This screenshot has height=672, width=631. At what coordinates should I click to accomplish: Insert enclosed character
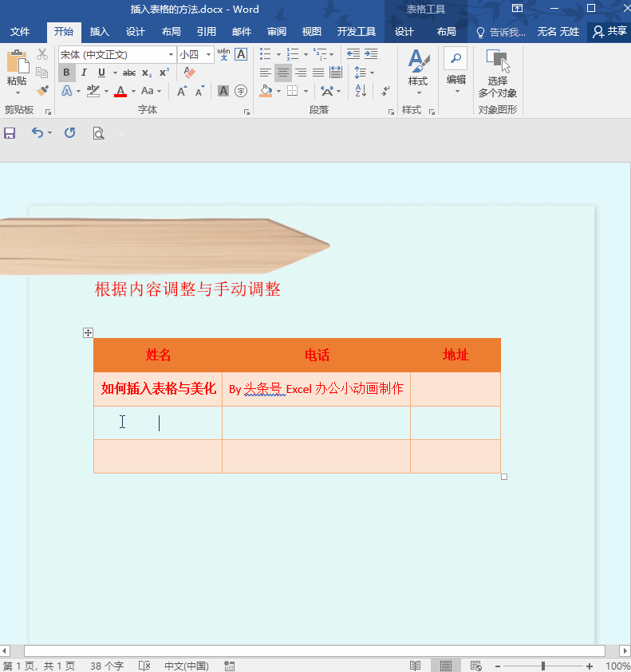click(x=241, y=91)
